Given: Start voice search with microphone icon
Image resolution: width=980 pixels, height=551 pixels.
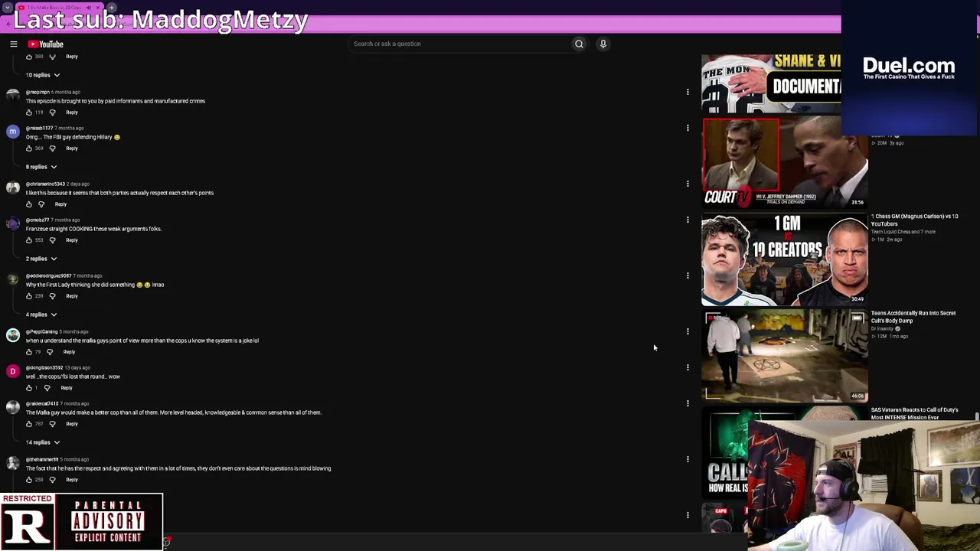Looking at the screenshot, I should pos(603,44).
